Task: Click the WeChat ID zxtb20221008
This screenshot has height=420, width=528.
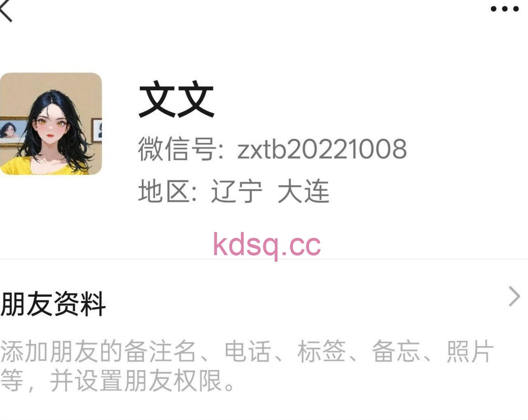Action: click(x=322, y=149)
